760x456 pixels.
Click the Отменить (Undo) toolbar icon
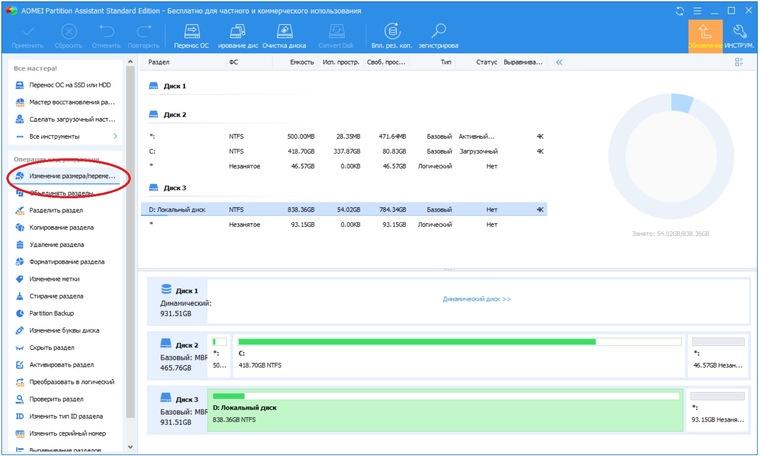tap(106, 36)
